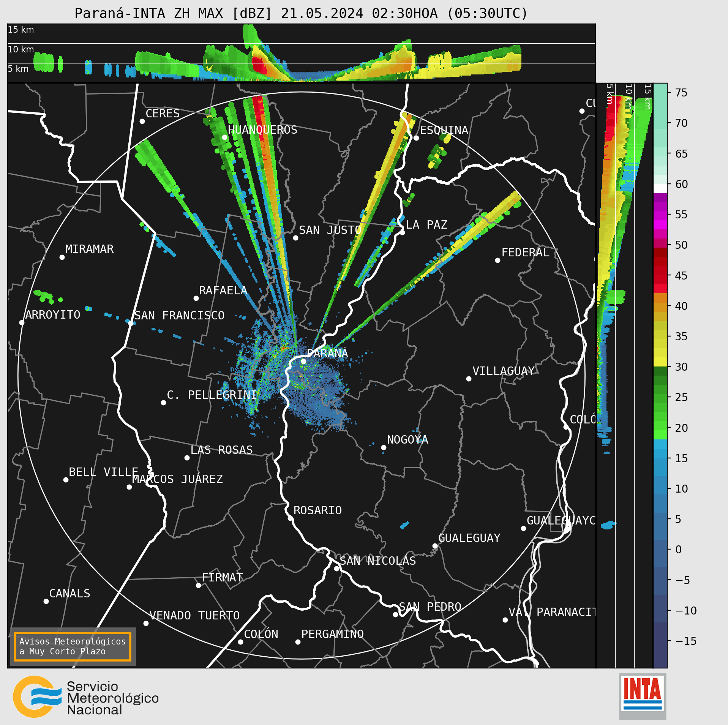The height and width of the screenshot is (725, 728).
Task: Click the 75 tick label on colorbar
Action: 681,93
